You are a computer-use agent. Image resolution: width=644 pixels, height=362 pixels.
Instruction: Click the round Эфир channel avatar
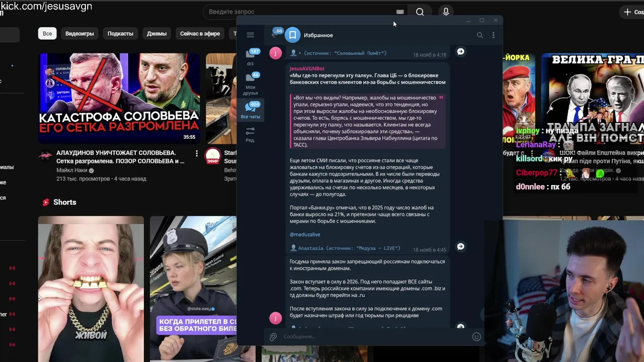pyautogui.click(x=213, y=156)
